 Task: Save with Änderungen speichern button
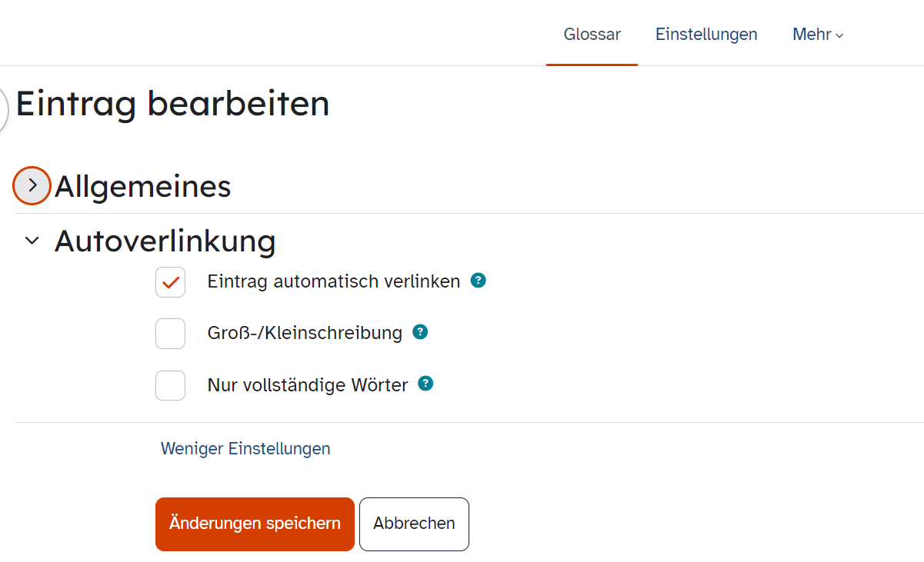255,524
